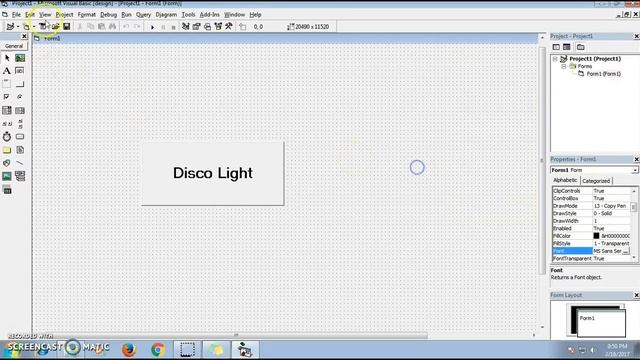The image size is (640, 360).
Task: Click the Disco Light button on the form
Action: [213, 173]
